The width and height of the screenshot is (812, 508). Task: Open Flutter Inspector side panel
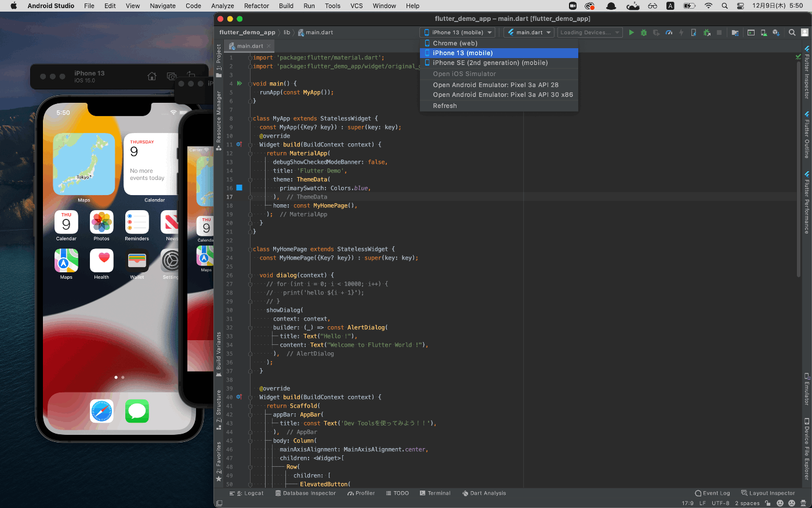pyautogui.click(x=807, y=73)
